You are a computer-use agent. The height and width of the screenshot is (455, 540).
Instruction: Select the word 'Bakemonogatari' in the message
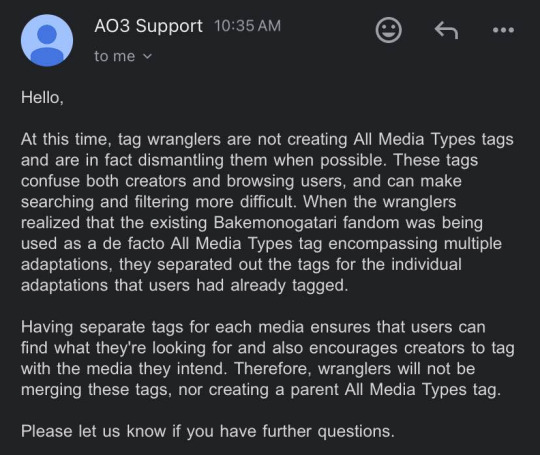point(275,223)
